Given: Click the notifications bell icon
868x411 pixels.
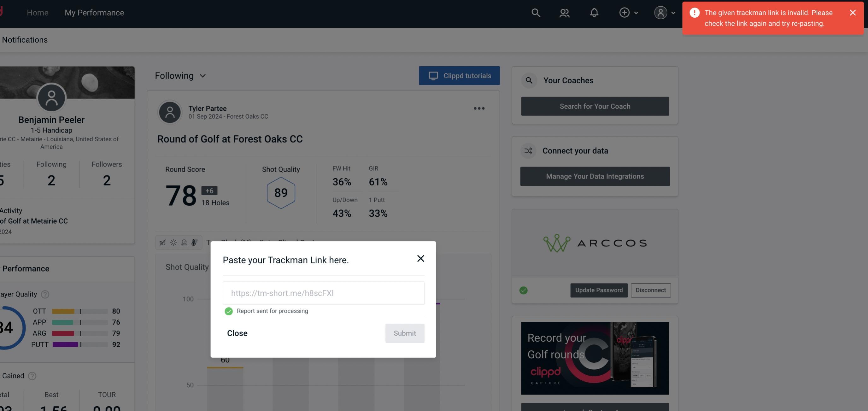Looking at the screenshot, I should point(594,12).
